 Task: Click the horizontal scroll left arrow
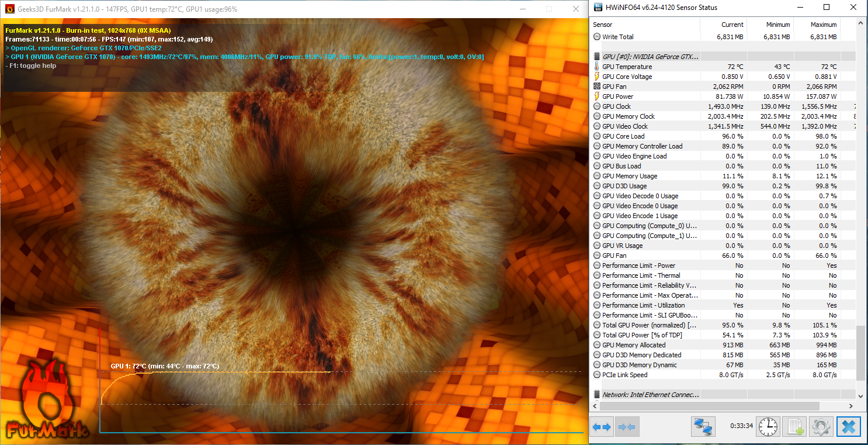click(595, 405)
